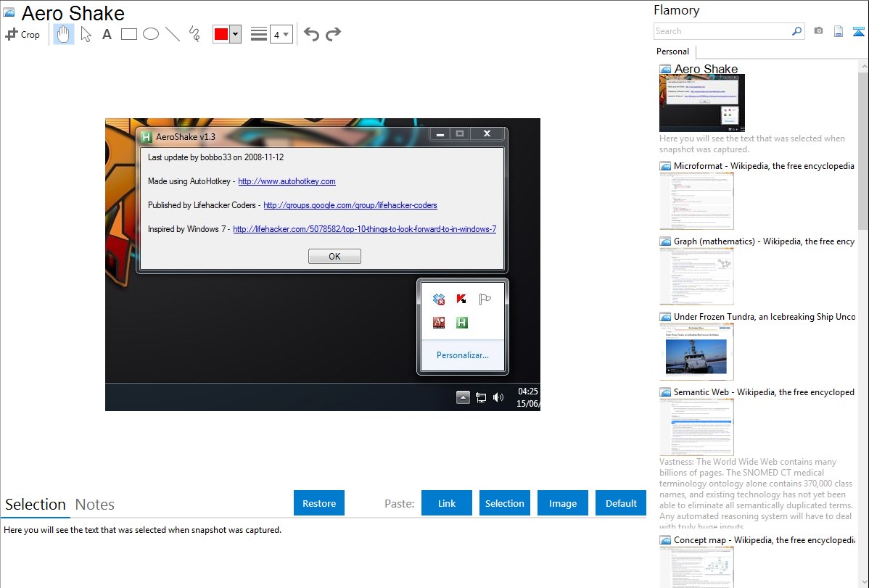Click the volume speaker icon
Viewport: 869px width, 588px height.
point(498,397)
